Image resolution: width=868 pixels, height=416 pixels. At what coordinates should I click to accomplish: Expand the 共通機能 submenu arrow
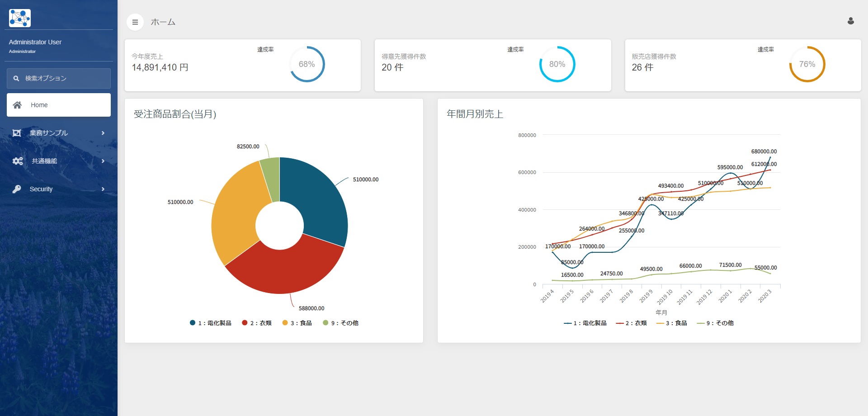tap(103, 161)
